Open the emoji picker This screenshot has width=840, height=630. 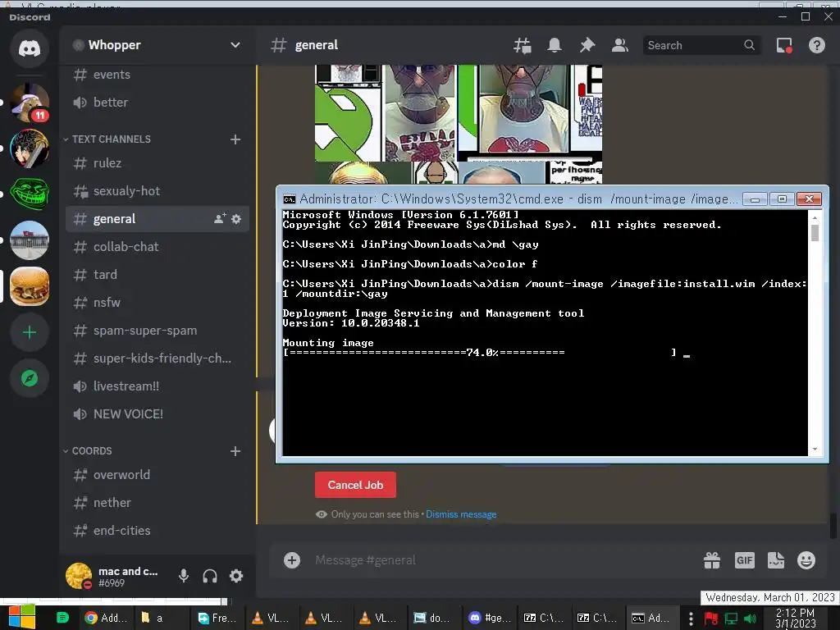coord(806,560)
